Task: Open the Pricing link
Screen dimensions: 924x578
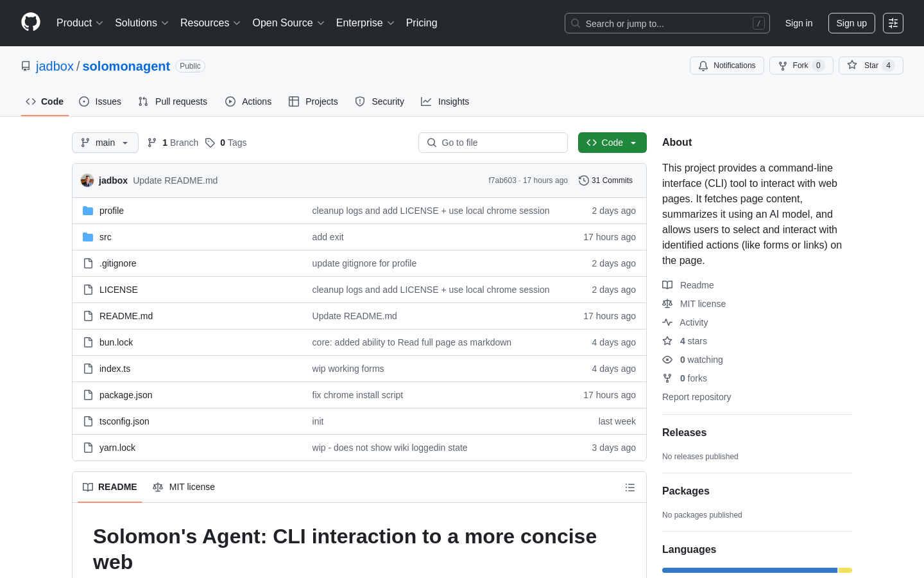Action: click(x=422, y=23)
